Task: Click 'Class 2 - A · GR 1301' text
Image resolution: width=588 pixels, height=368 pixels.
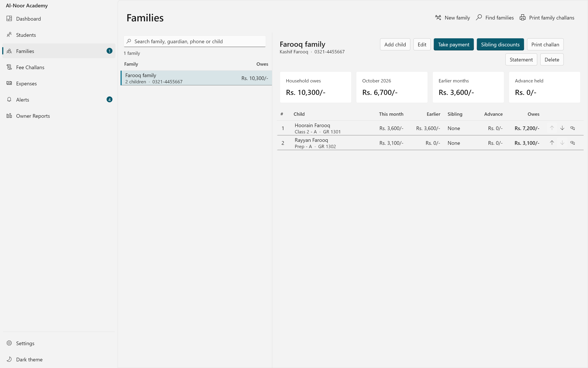Action: click(x=318, y=132)
